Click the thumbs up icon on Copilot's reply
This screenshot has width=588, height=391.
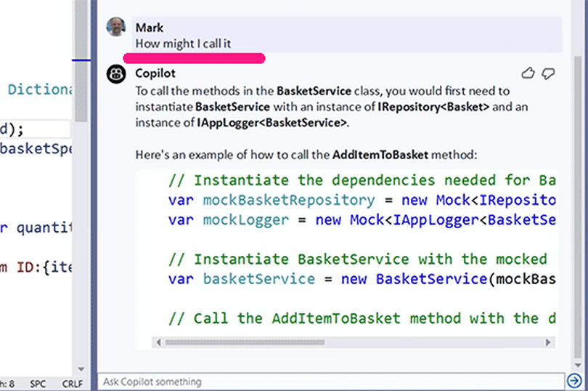tap(528, 73)
